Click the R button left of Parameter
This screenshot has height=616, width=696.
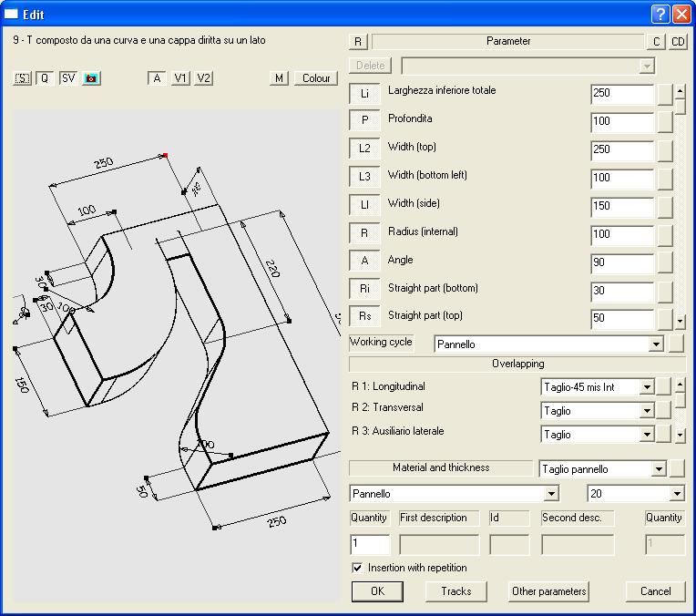(x=358, y=41)
